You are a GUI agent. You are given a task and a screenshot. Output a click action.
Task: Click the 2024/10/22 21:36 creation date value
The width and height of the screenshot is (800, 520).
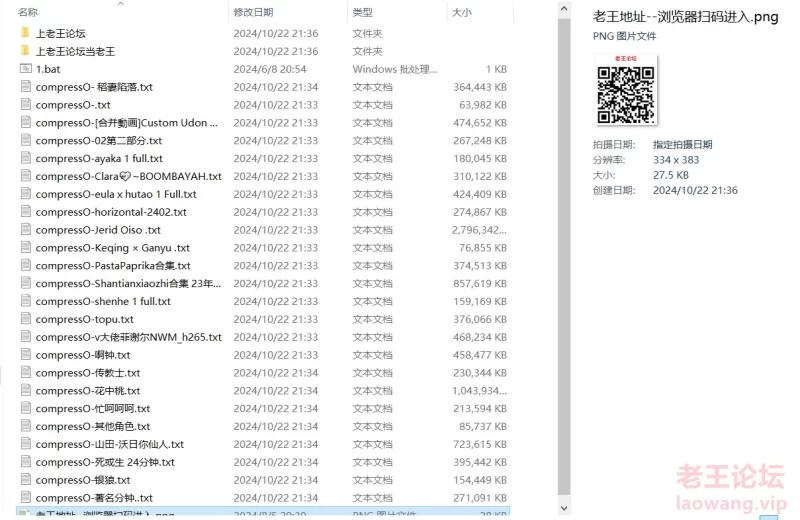tap(695, 190)
